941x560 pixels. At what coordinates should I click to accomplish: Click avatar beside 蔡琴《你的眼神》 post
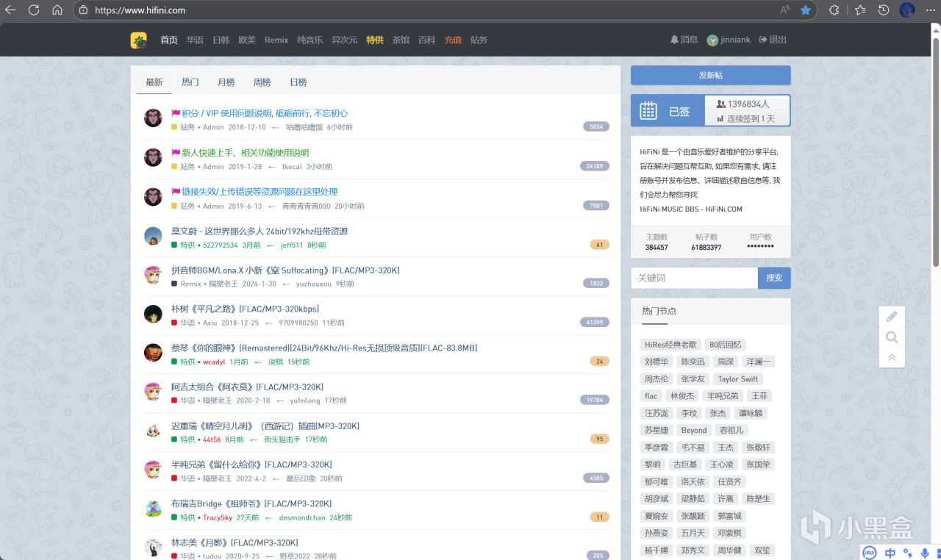(x=153, y=353)
